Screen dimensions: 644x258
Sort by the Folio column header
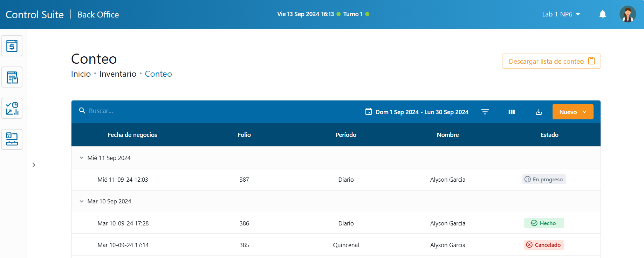[x=244, y=135]
